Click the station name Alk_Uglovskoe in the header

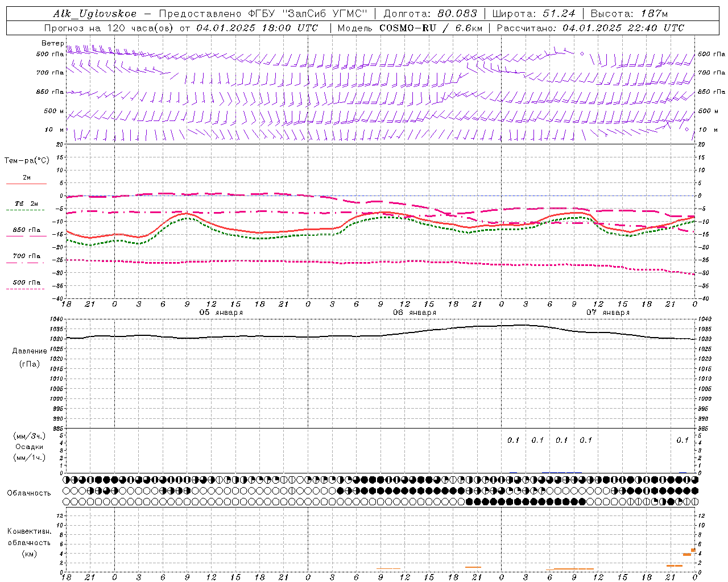coord(95,14)
